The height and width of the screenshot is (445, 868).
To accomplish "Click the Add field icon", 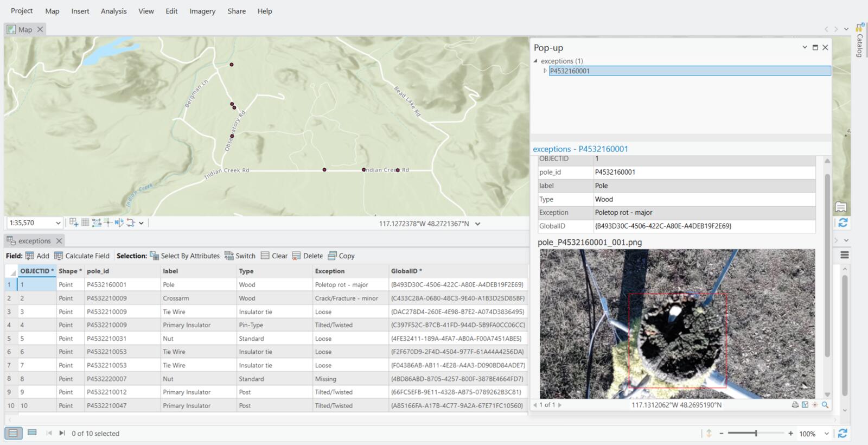I will (37, 256).
